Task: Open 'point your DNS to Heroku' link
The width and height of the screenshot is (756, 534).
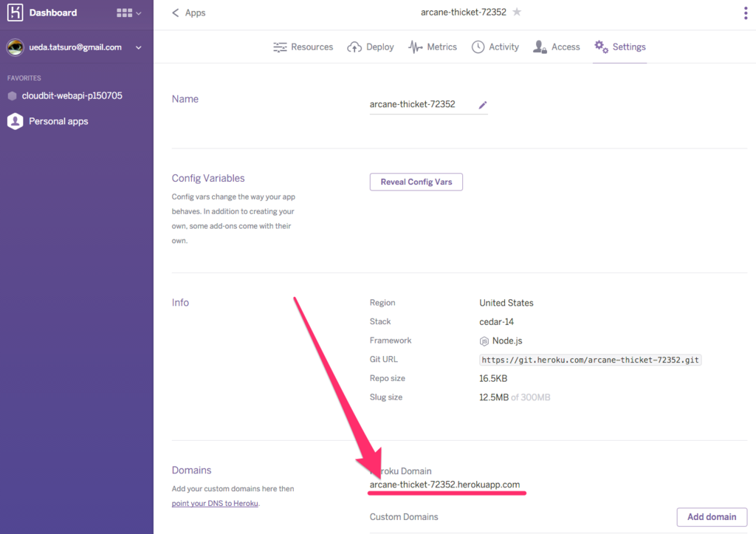Action: point(215,503)
